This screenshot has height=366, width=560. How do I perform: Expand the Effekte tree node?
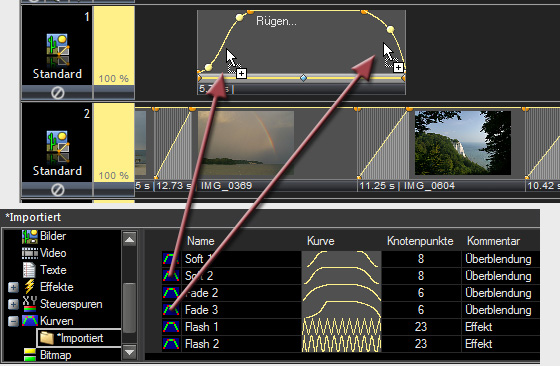click(13, 287)
